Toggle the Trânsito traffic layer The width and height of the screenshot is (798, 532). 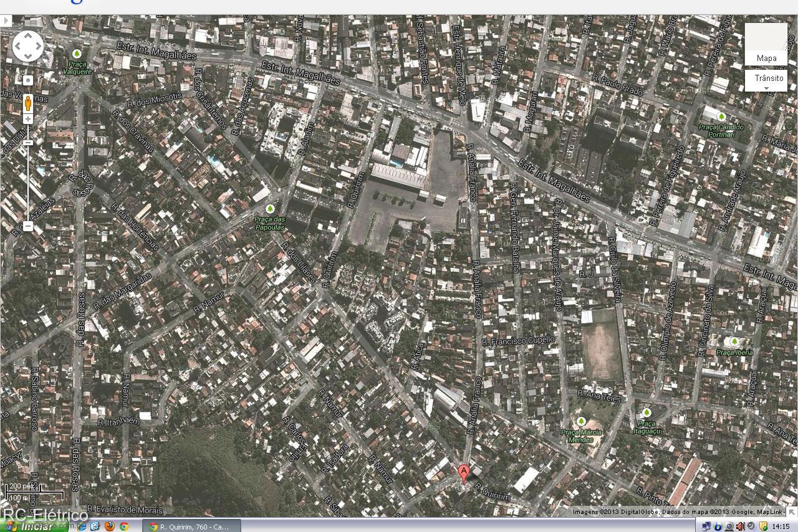tap(766, 78)
